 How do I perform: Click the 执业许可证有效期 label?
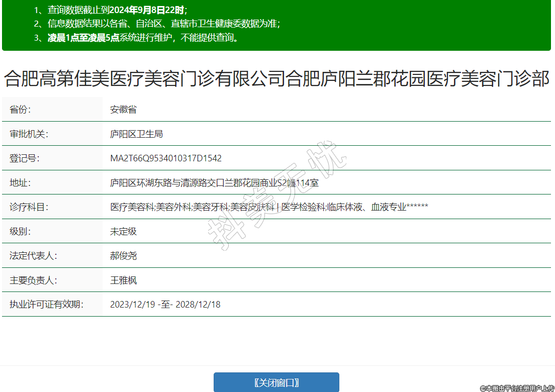point(46,305)
